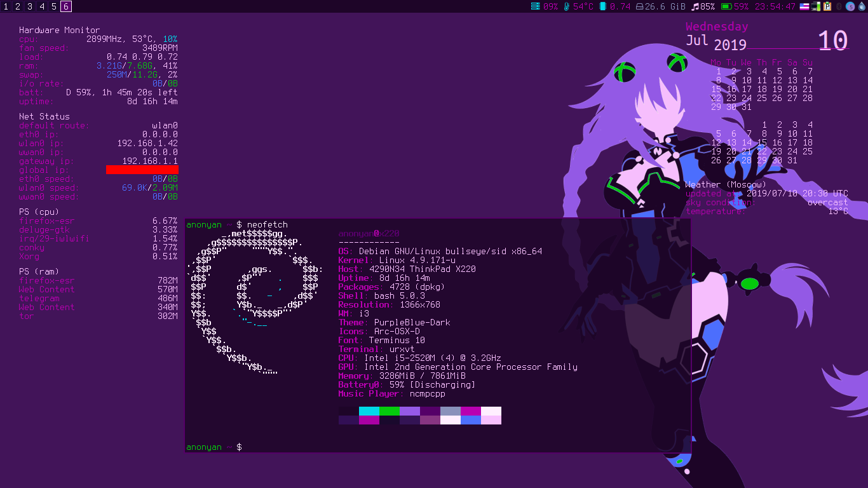Click the Weather (Moscow) heading
This screenshot has width=868, height=488.
point(726,184)
